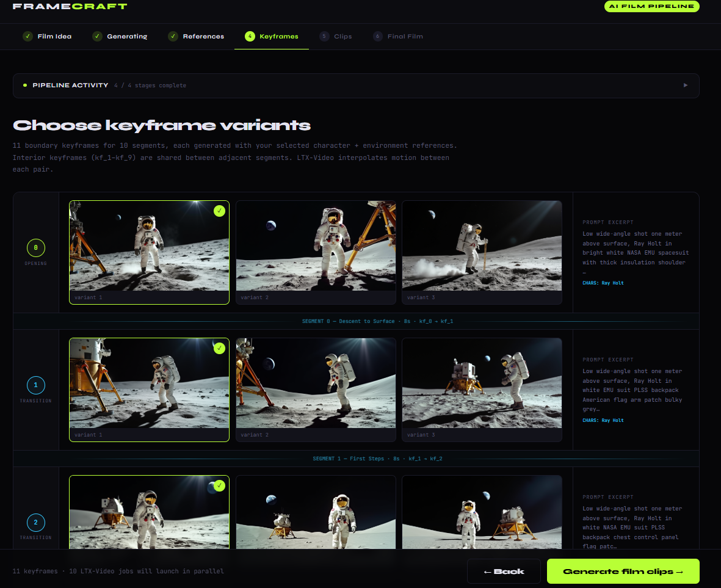
Task: Click Generate film clips button
Action: coord(623,572)
